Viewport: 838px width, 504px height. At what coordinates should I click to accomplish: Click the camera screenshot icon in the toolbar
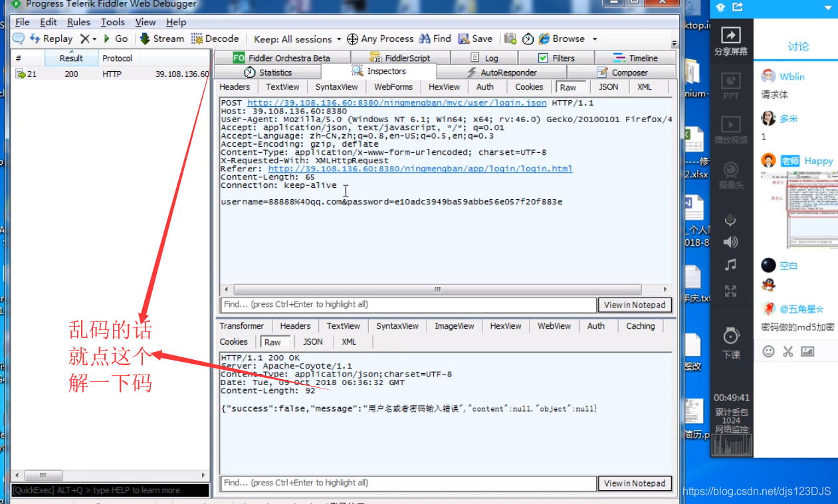coord(510,39)
